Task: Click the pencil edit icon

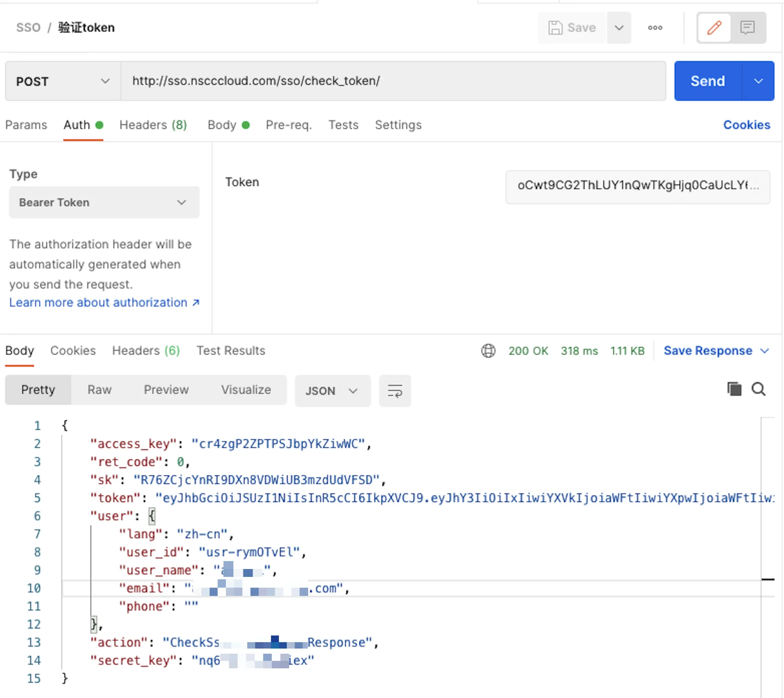Action: pos(714,28)
